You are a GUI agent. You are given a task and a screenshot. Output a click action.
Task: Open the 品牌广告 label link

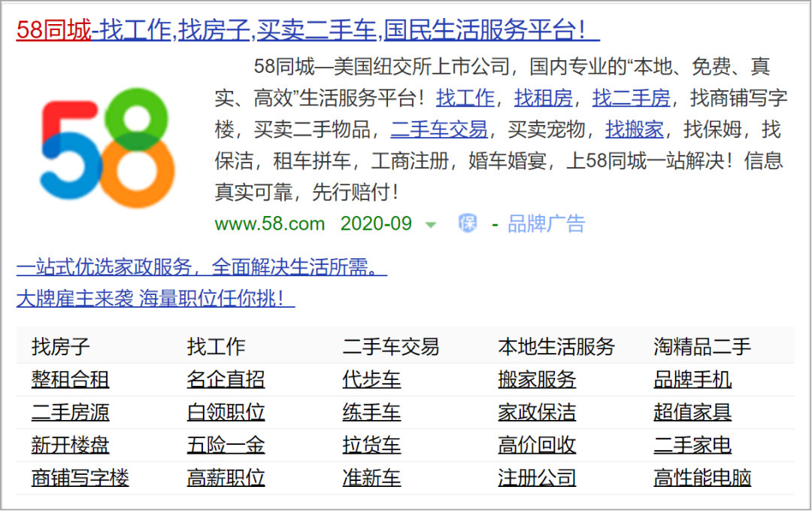tap(546, 224)
